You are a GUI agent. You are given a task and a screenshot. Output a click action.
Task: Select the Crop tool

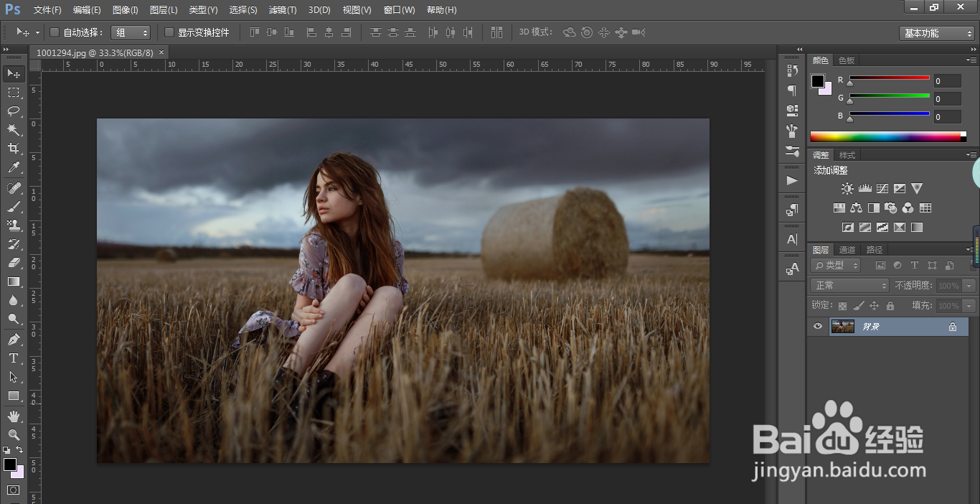tap(14, 149)
